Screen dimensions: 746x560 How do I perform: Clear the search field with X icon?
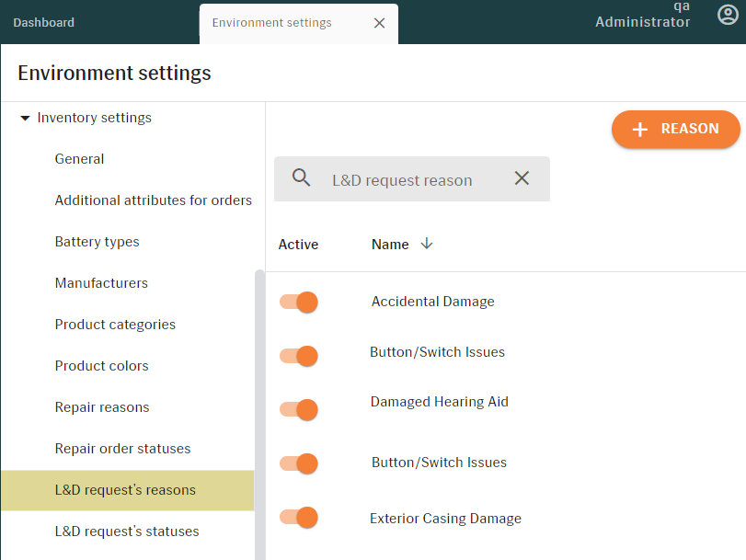coord(522,178)
